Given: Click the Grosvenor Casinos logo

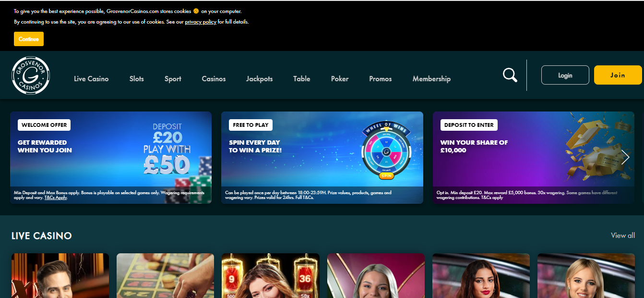Looking at the screenshot, I should [x=31, y=75].
